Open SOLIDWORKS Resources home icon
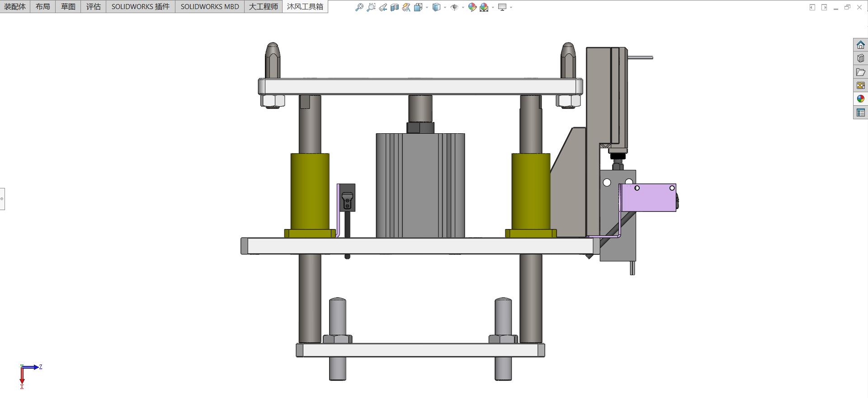This screenshot has height=398, width=868. 860,45
